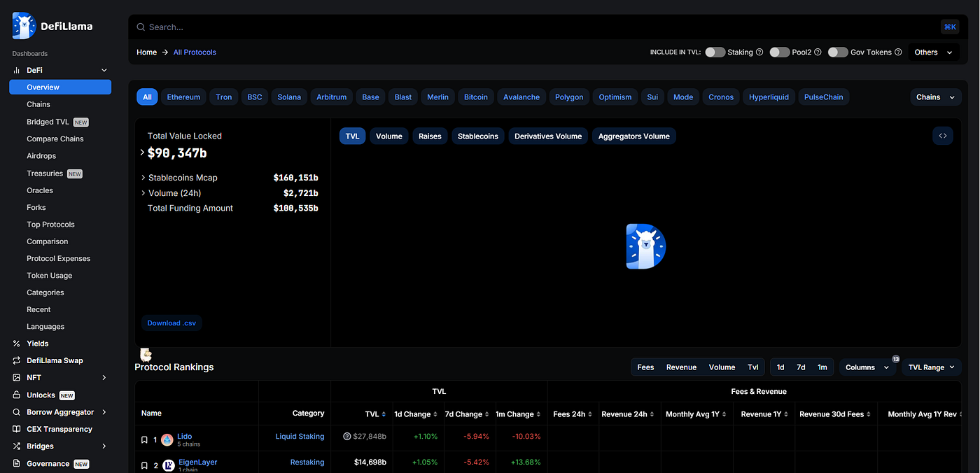980x473 pixels.
Task: Collapse the DeFi sidebar section
Action: point(104,70)
